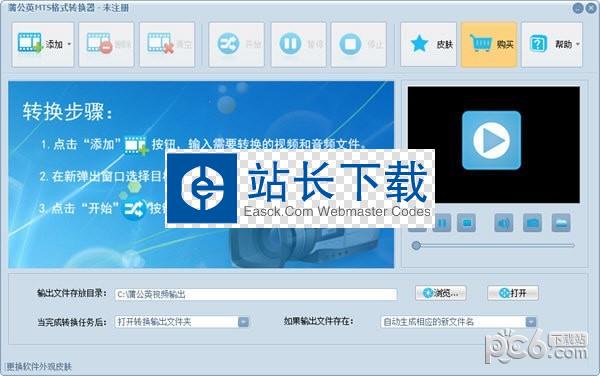Click the playback progress slider track

point(493,245)
